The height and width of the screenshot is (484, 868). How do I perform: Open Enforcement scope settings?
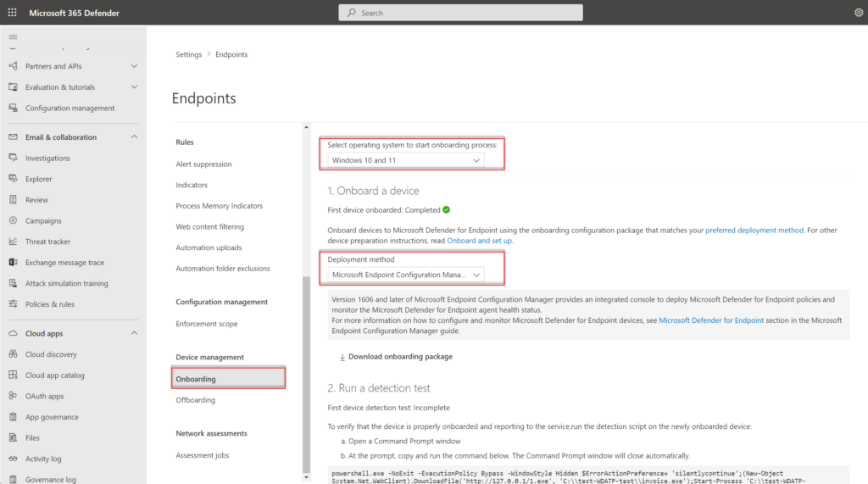[207, 324]
